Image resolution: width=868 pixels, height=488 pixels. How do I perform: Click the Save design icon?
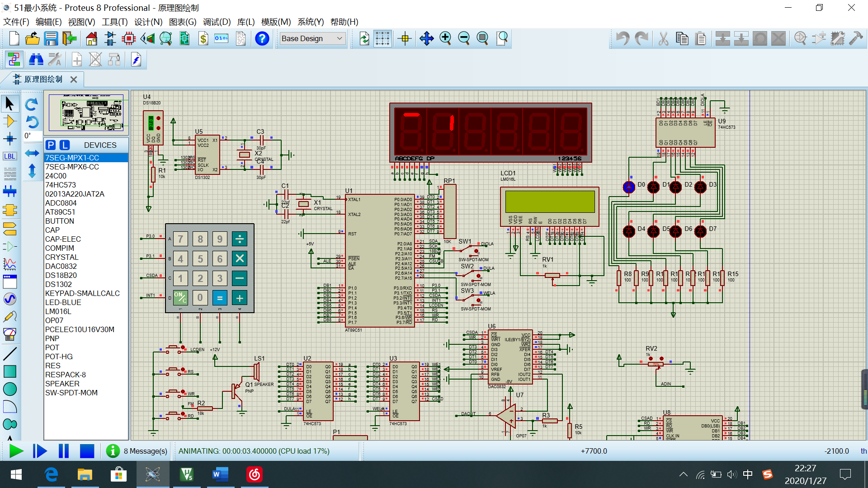pyautogui.click(x=51, y=39)
